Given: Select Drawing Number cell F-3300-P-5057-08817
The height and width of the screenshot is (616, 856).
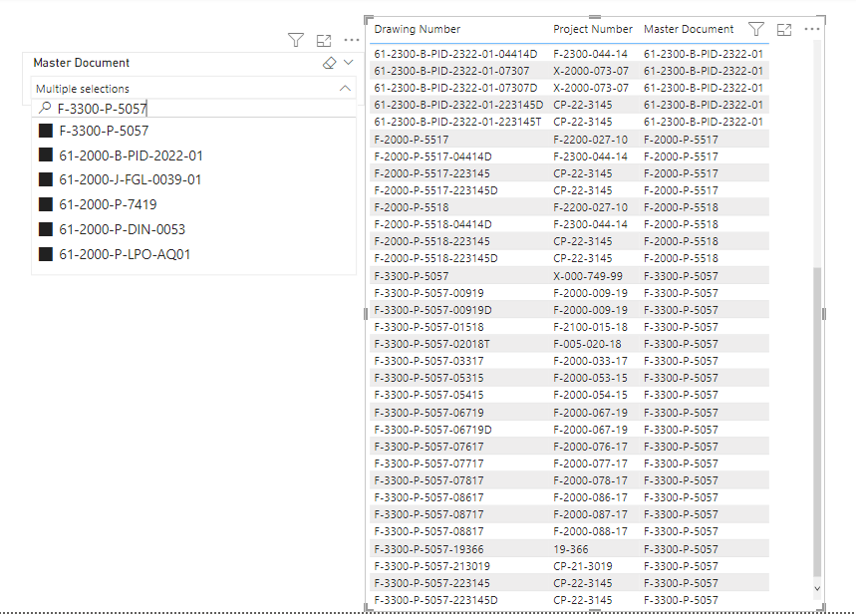Looking at the screenshot, I should [x=428, y=531].
